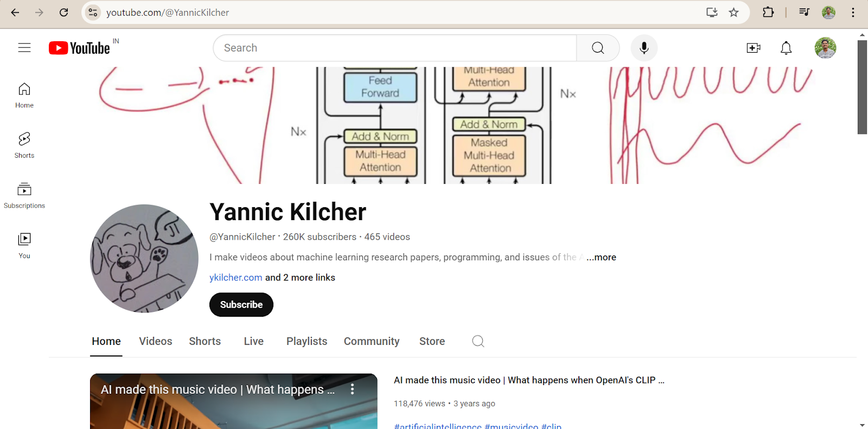Click the install app icon in address bar
The image size is (868, 429).
pyautogui.click(x=712, y=12)
